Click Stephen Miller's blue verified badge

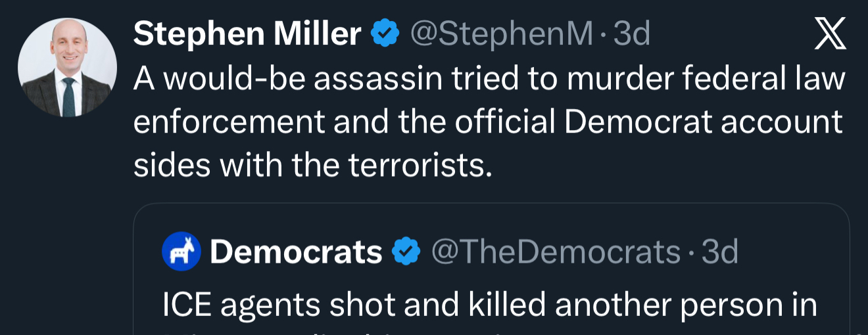pos(385,34)
